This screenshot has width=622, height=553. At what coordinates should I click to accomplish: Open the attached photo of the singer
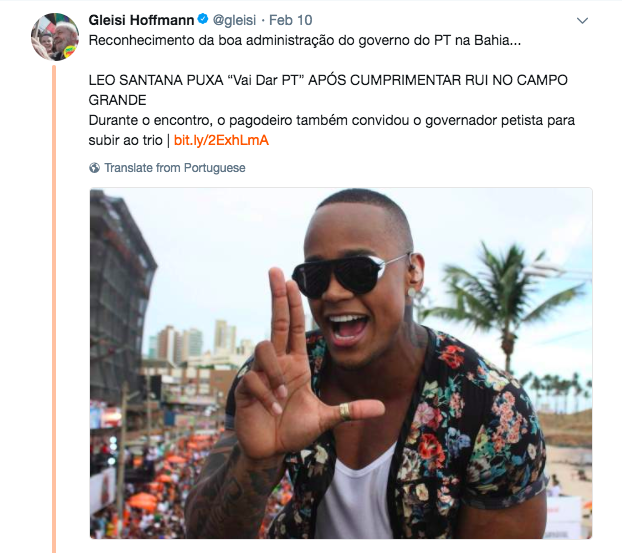(x=341, y=363)
